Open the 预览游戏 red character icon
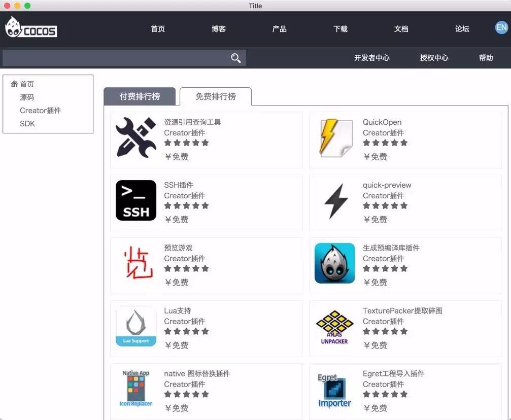The image size is (511, 420). (138, 263)
